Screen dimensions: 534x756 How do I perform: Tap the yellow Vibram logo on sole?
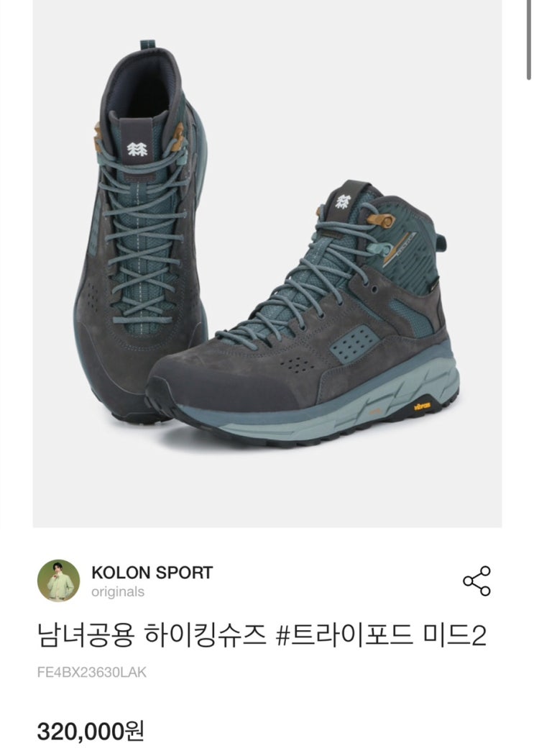(x=422, y=407)
